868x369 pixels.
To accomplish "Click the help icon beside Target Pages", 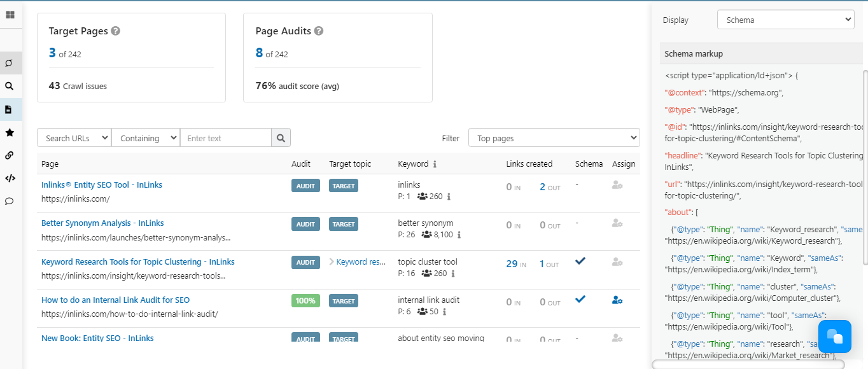I will click(x=115, y=31).
